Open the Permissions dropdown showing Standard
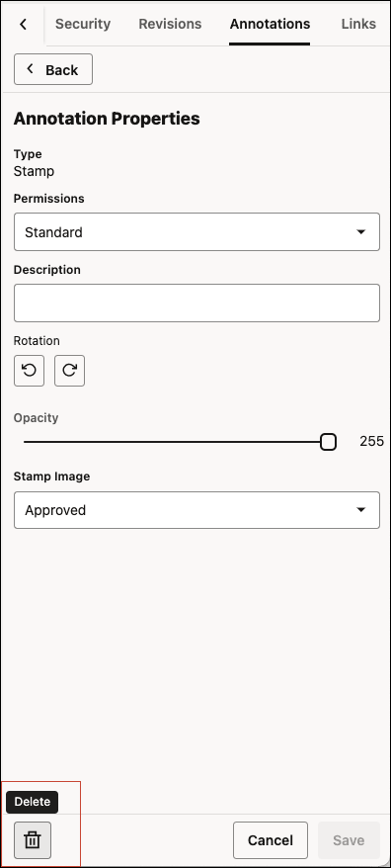391x868 pixels. pyautogui.click(x=196, y=232)
